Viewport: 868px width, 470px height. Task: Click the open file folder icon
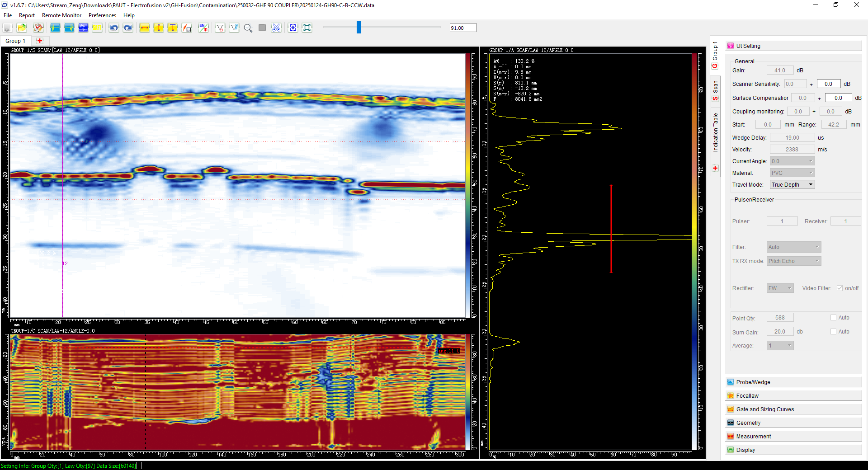(22, 28)
